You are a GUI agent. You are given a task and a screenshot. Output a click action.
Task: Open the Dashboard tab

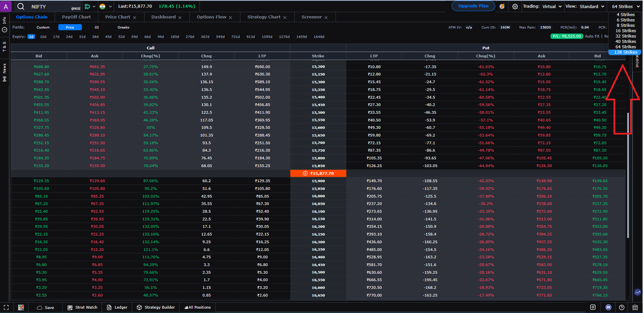pos(163,17)
